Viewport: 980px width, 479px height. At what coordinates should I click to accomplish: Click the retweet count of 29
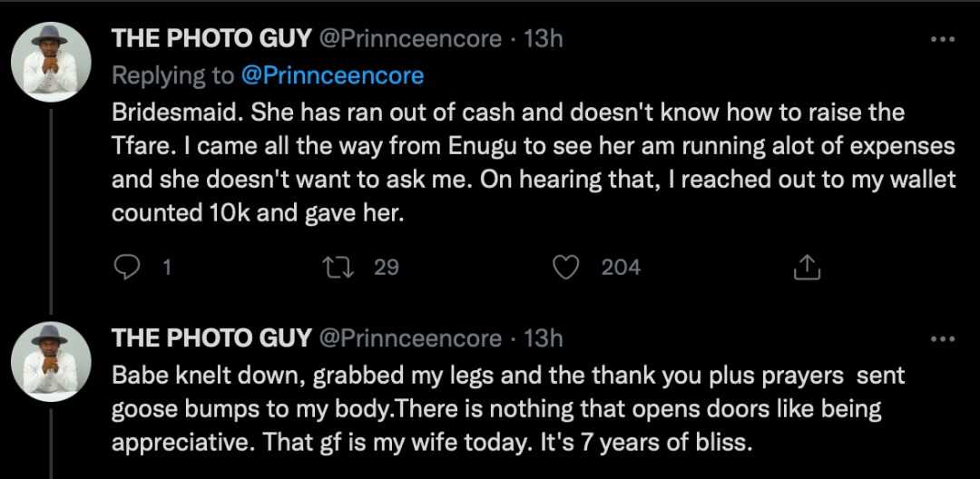[x=387, y=267]
